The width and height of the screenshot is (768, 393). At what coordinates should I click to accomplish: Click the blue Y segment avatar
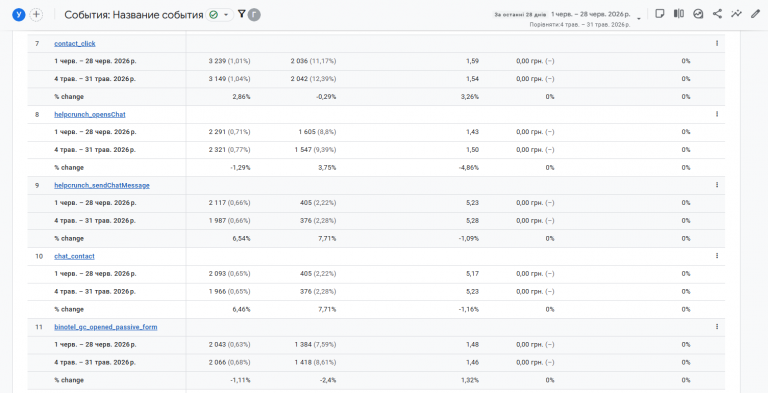click(19, 15)
